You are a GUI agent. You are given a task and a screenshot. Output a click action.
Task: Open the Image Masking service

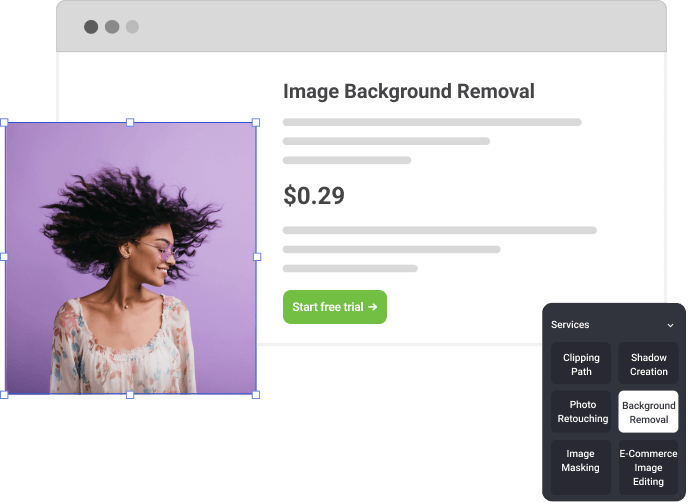click(581, 460)
